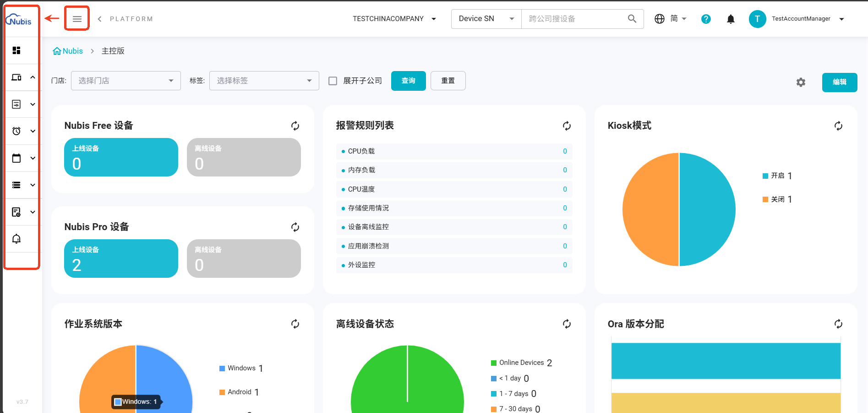
Task: Toggle the Android legend entry
Action: click(239, 392)
